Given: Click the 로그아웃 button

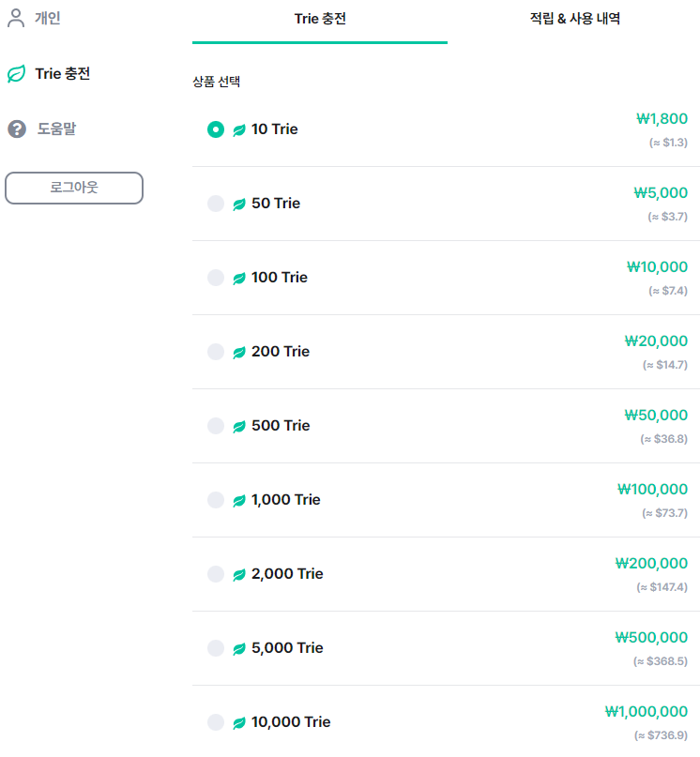Looking at the screenshot, I should pyautogui.click(x=74, y=188).
